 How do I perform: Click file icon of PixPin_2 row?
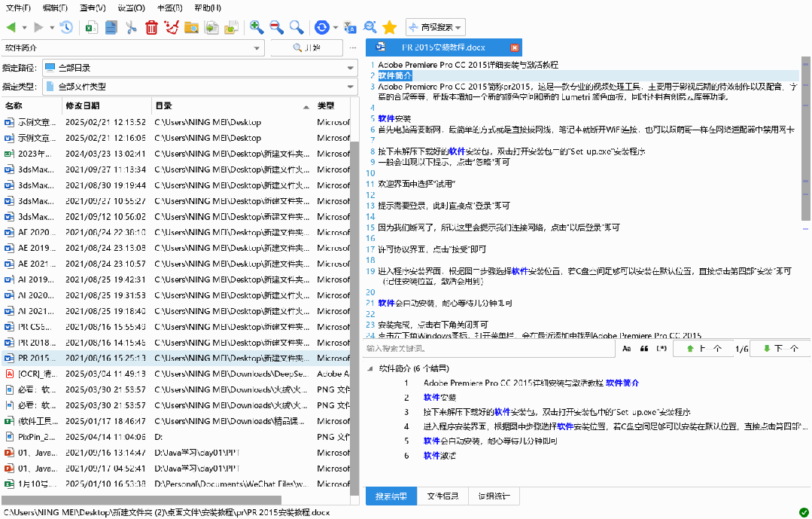coord(9,437)
